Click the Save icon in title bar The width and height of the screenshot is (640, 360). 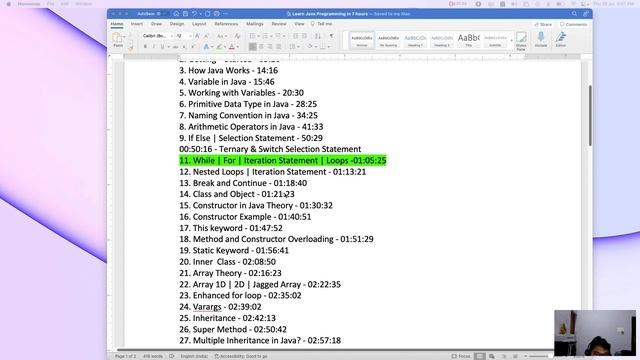(185, 14)
